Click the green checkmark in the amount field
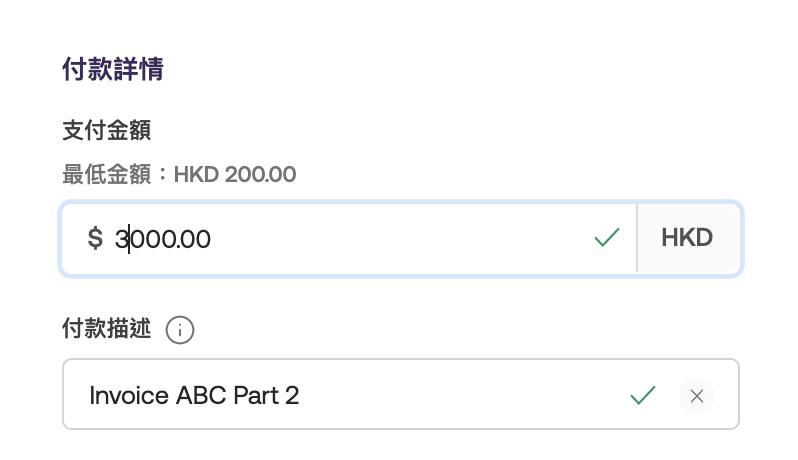The image size is (798, 460). pos(607,238)
